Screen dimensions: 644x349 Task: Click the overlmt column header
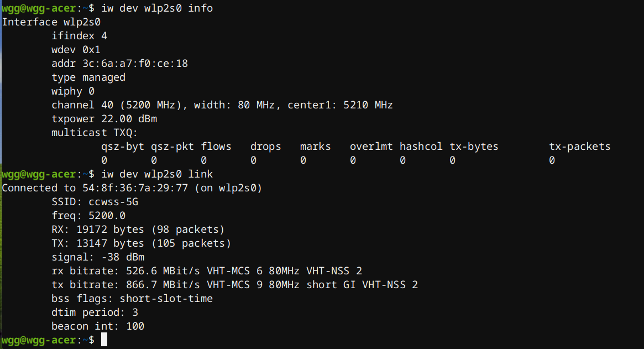click(371, 147)
